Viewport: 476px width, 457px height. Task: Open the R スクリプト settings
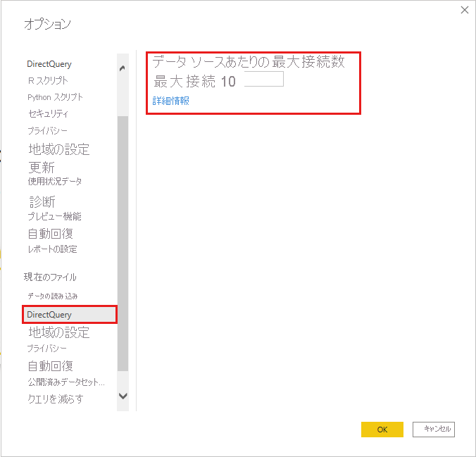click(48, 80)
